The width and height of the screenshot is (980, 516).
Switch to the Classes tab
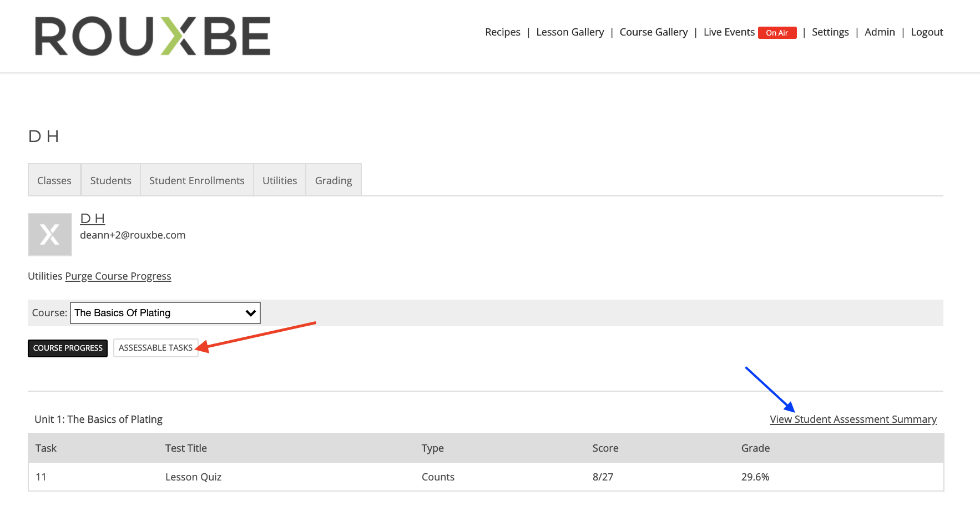[x=54, y=180]
